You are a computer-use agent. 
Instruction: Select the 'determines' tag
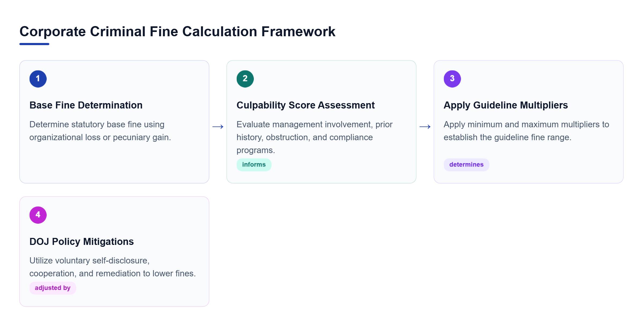(466, 165)
